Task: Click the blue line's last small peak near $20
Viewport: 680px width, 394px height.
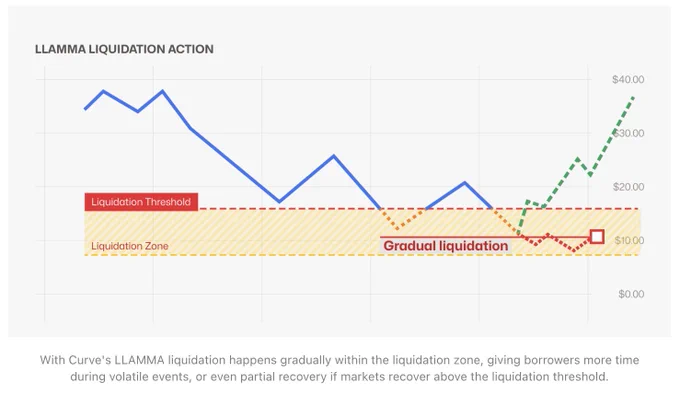Action: pyautogui.click(x=465, y=182)
